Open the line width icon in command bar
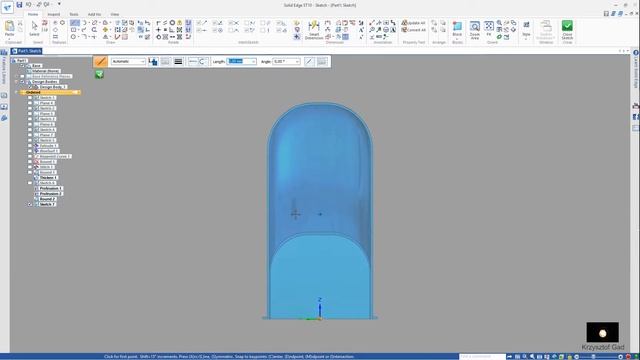Viewport: 640px width, 360px height. point(178,62)
